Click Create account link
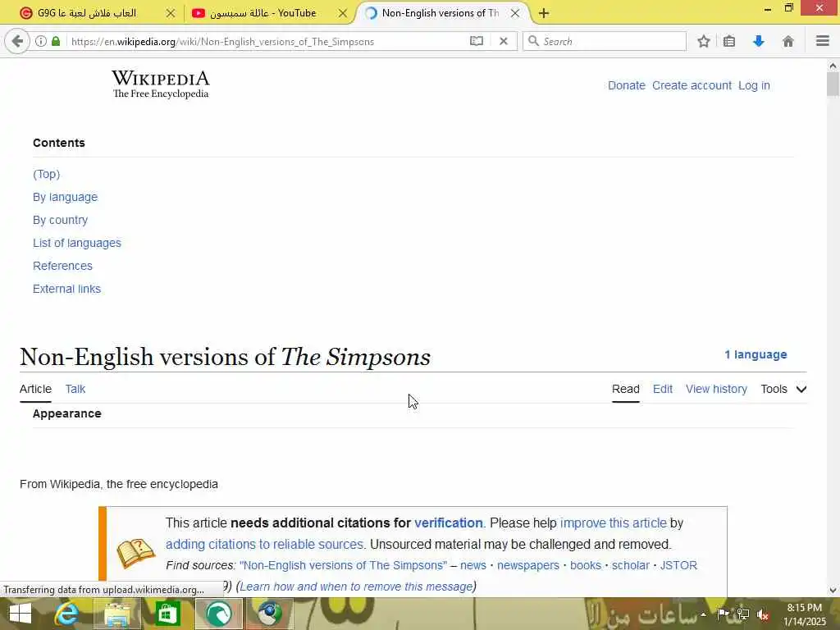Image resolution: width=840 pixels, height=630 pixels. pyautogui.click(x=692, y=85)
